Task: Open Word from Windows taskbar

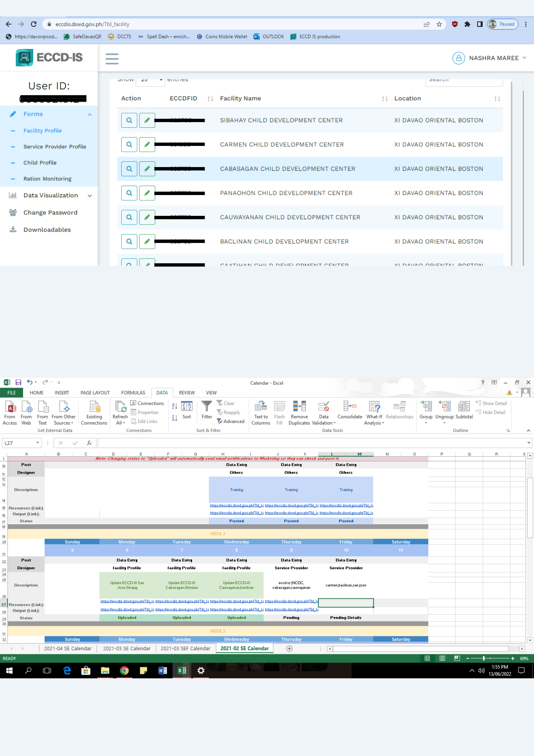Action: pos(162,671)
